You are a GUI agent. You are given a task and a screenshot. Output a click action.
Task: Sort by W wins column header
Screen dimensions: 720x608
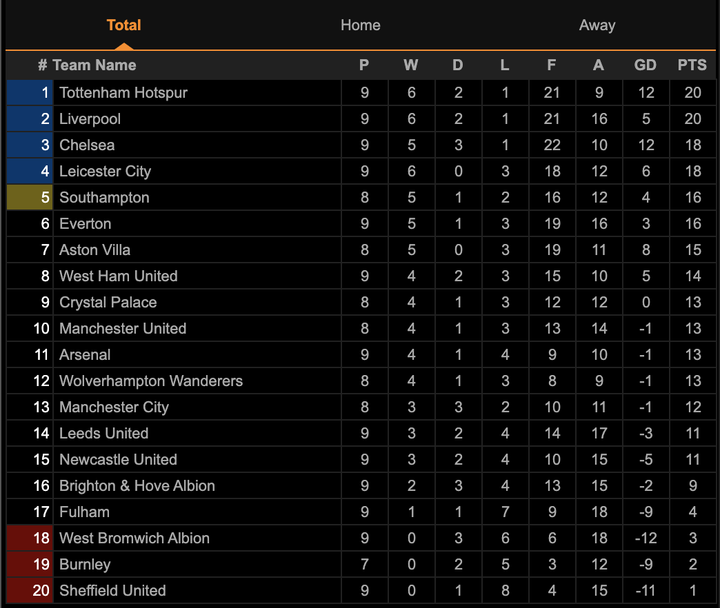pos(411,65)
